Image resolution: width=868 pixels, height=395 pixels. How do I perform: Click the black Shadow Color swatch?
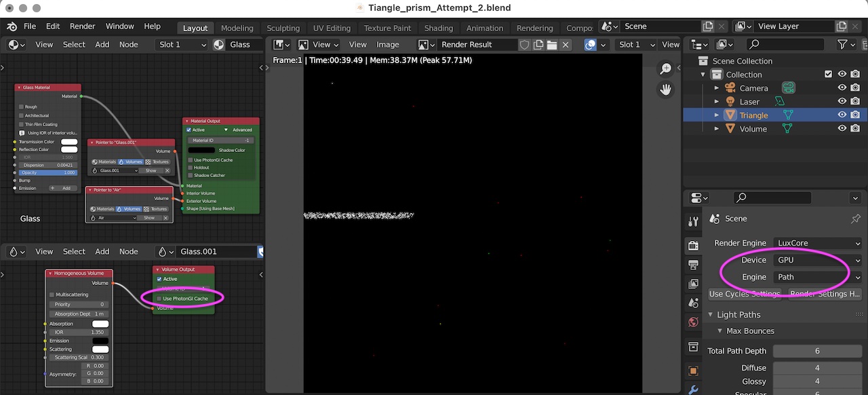click(x=201, y=150)
